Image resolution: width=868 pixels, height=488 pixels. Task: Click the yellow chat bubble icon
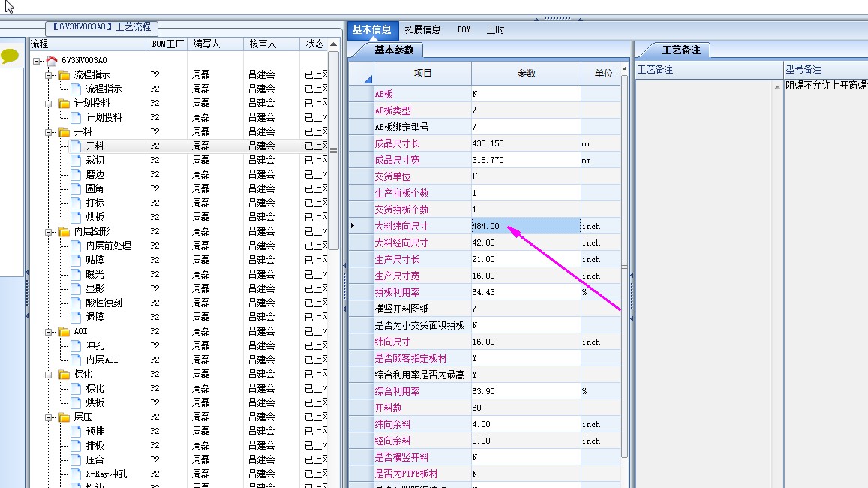(10, 56)
